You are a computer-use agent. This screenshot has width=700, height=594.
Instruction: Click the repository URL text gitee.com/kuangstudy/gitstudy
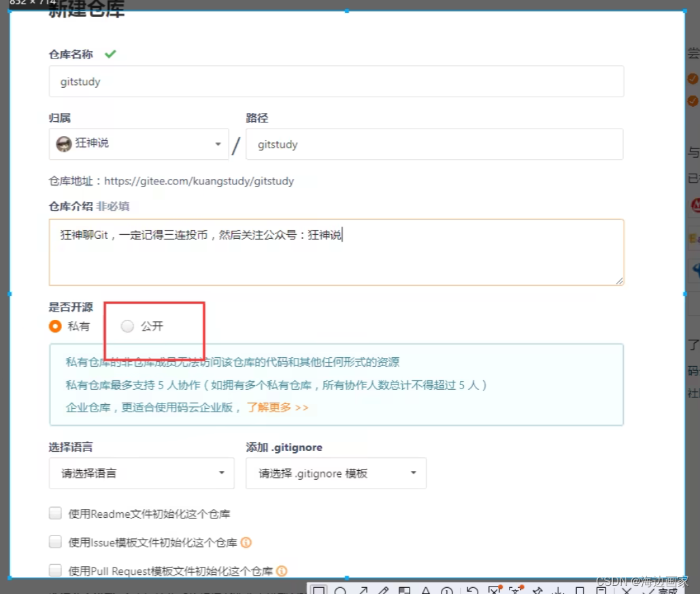tap(199, 181)
